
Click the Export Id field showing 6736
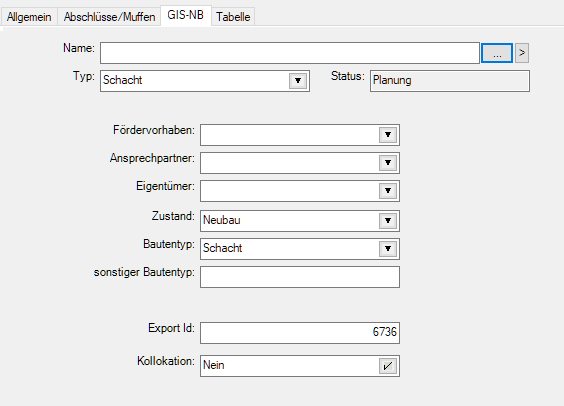300,333
